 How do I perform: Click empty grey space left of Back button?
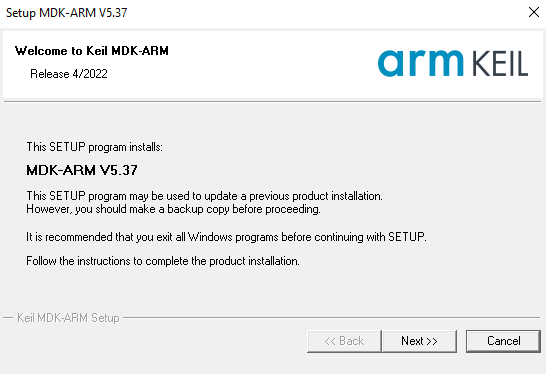153,341
